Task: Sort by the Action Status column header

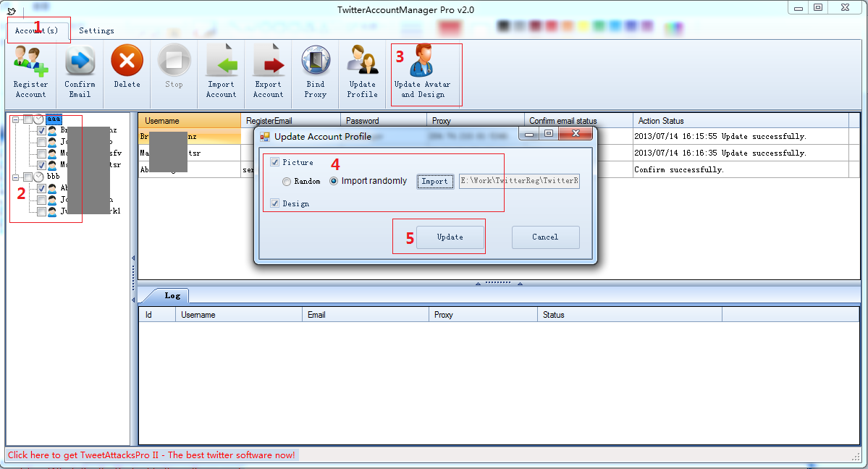Action: click(741, 121)
